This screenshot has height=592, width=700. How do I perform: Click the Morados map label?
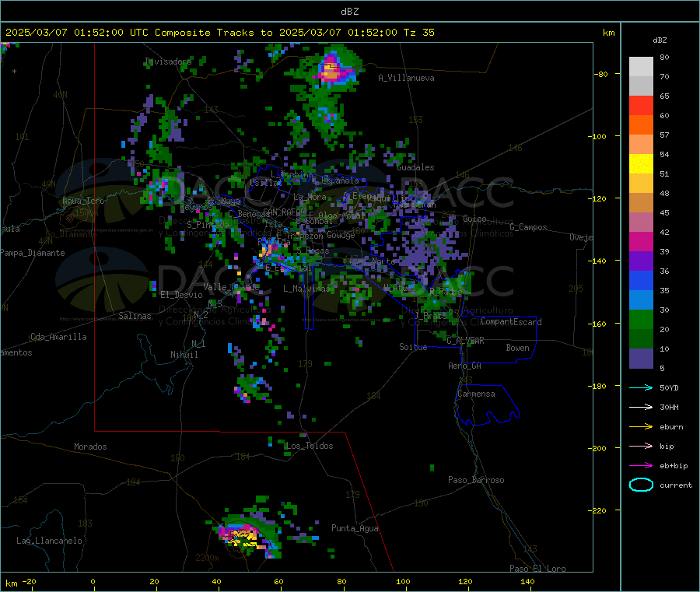pyautogui.click(x=90, y=447)
